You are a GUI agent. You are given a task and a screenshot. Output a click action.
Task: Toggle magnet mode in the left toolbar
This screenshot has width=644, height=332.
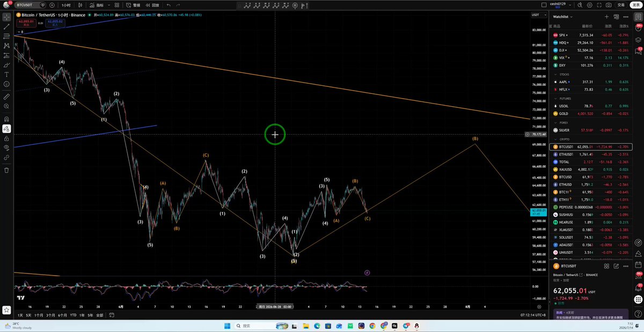tap(6, 119)
